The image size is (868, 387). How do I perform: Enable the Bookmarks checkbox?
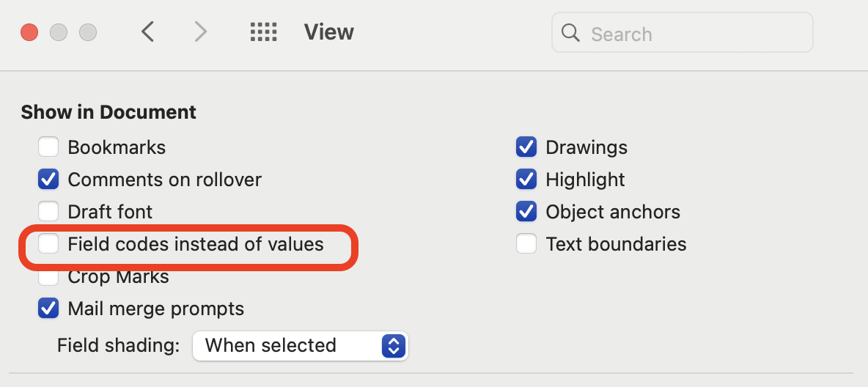[x=48, y=147]
